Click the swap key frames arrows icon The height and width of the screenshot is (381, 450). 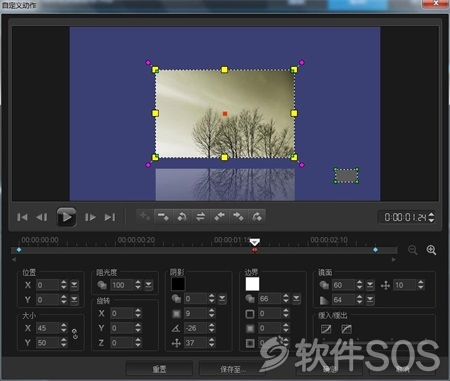[201, 217]
